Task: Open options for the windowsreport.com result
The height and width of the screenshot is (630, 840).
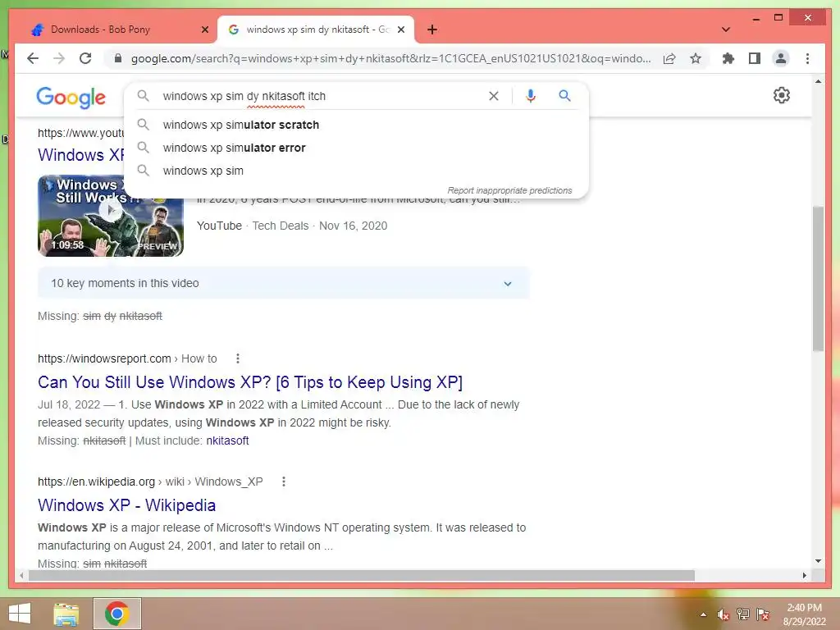Action: tap(238, 358)
